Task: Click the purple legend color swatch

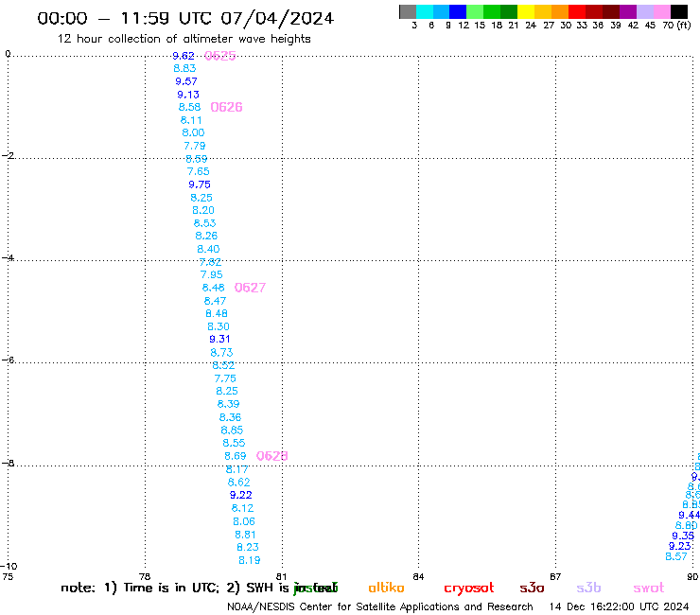Action: 628,11
